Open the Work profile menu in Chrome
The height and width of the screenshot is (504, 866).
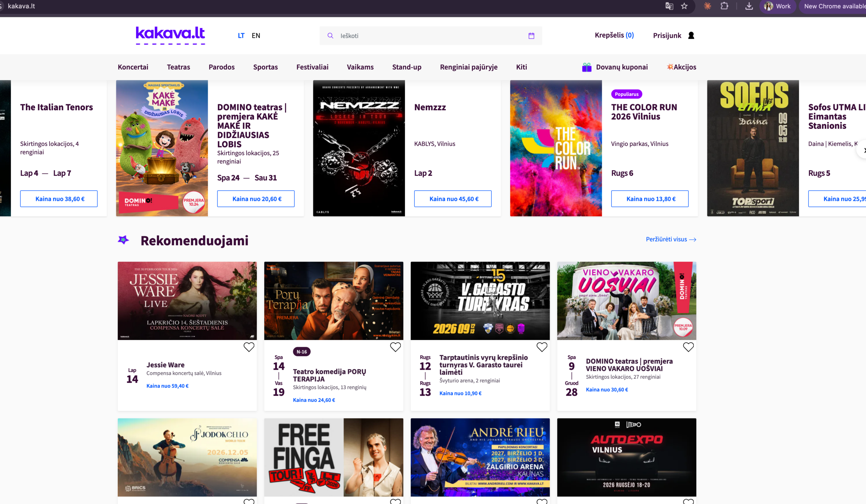[777, 6]
